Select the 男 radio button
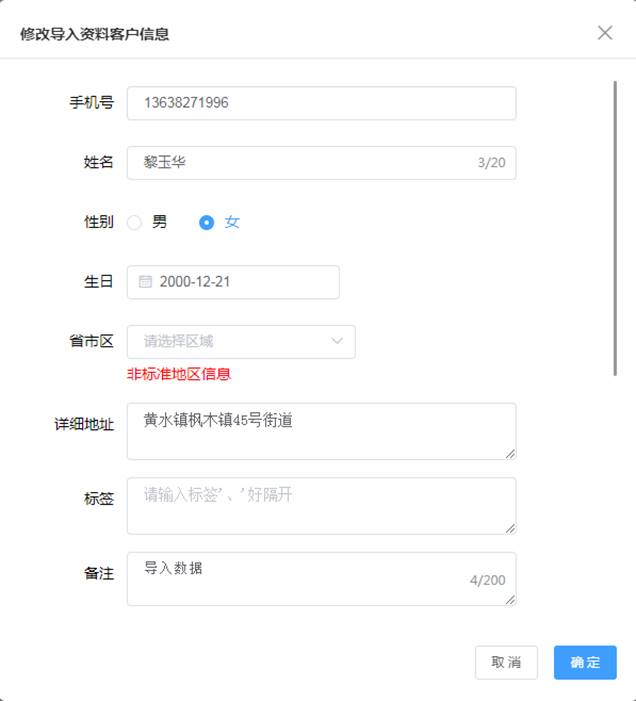Image resolution: width=636 pixels, height=701 pixels. 134,222
